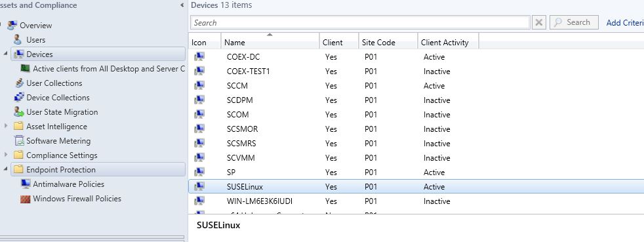
Task: Select the SCSMOR device name
Action: click(x=243, y=129)
